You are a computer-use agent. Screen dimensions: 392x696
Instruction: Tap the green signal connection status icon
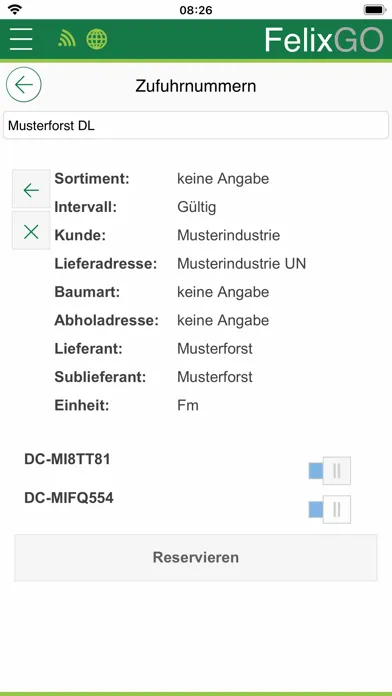(x=67, y=39)
